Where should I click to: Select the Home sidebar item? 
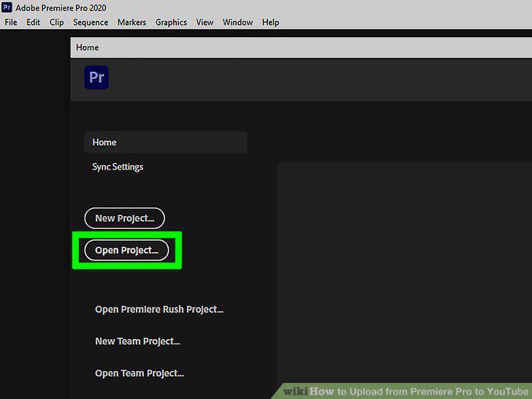point(166,142)
